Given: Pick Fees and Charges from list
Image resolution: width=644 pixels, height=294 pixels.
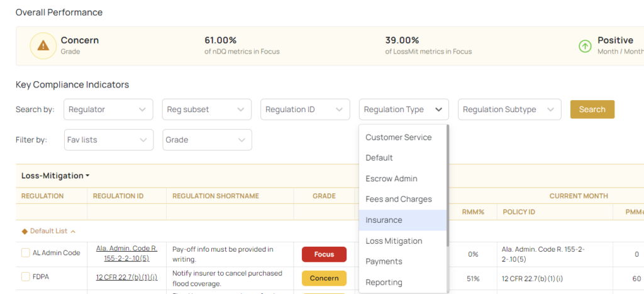Looking at the screenshot, I should [x=398, y=200].
